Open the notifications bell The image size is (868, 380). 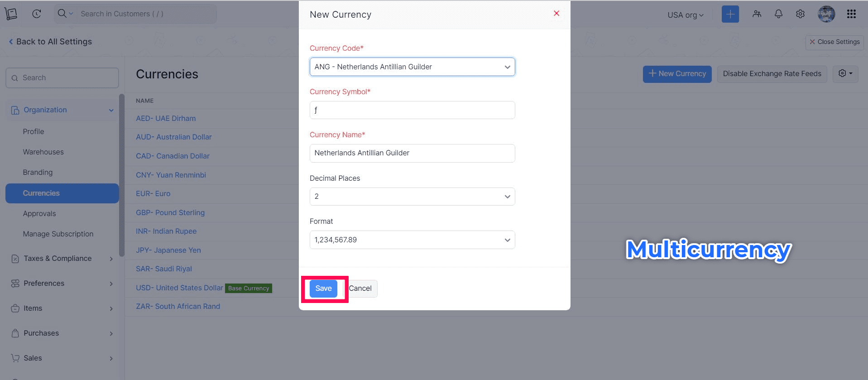(x=778, y=14)
